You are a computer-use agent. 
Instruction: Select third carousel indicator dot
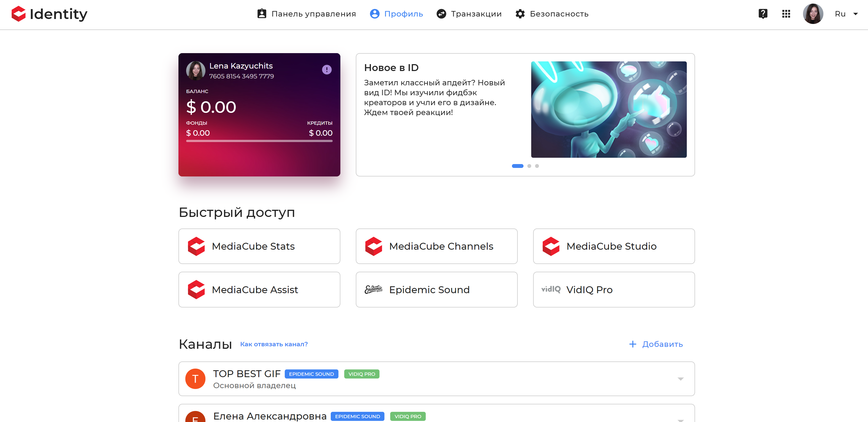(x=537, y=166)
